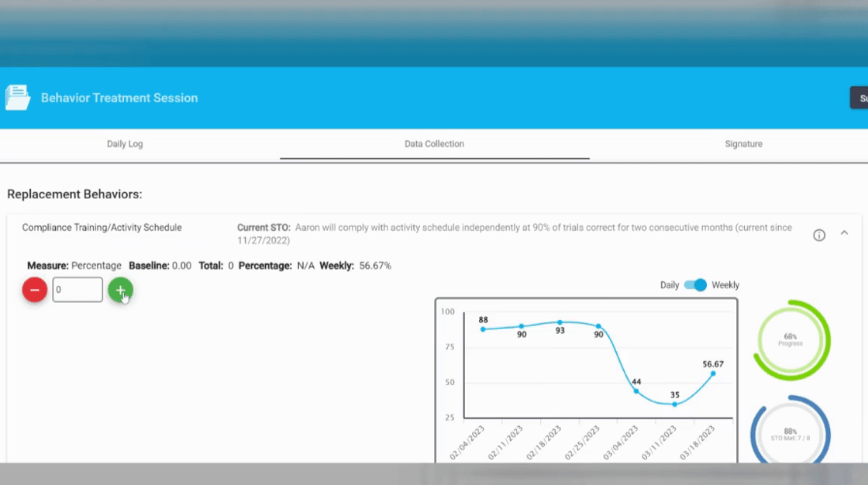Click 'Compliance Training/Activity Schedule' title

point(102,228)
